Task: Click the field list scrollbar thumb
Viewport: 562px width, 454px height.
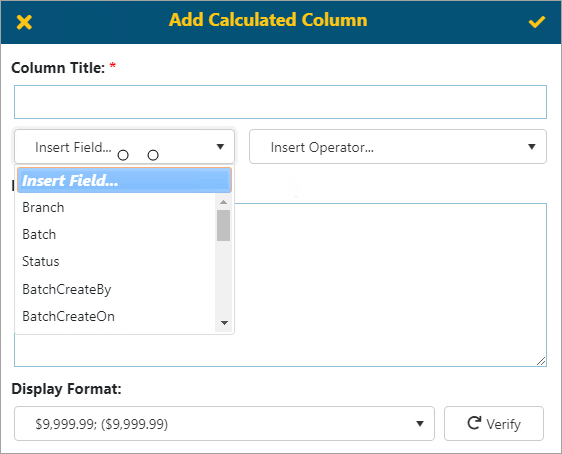Action: pos(223,225)
